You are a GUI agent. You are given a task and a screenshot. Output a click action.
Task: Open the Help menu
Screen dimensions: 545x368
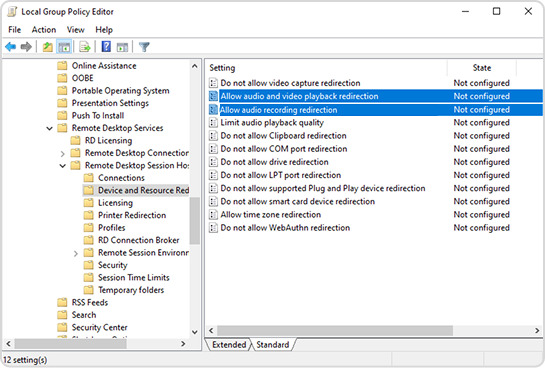pos(104,30)
